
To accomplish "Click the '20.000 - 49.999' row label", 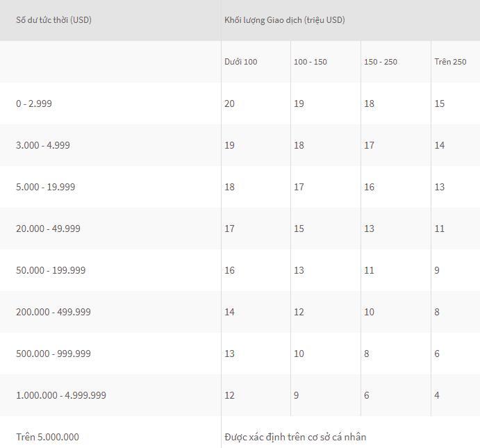I will [x=48, y=229].
